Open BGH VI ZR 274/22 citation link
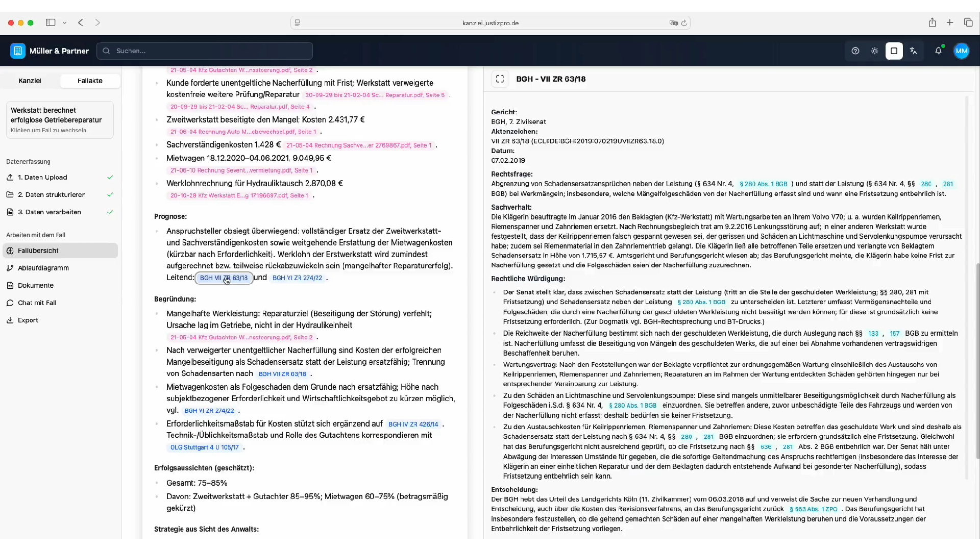 (297, 278)
